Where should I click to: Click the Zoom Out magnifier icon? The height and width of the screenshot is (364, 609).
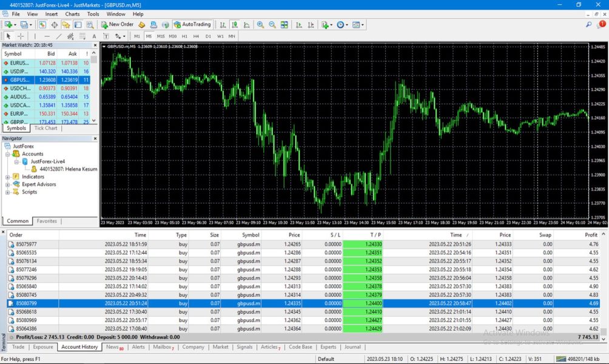point(272,25)
